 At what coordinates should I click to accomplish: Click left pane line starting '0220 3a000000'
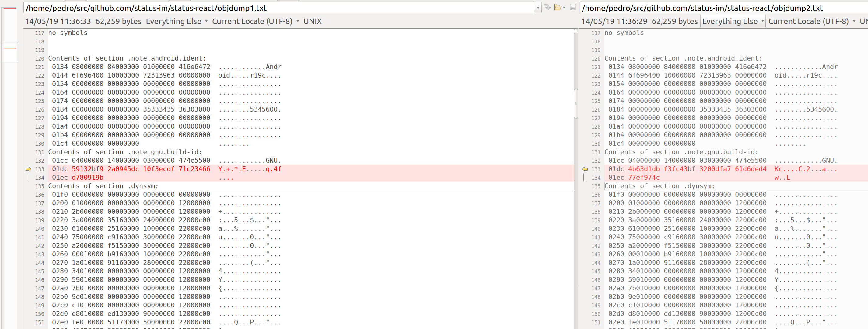166,220
